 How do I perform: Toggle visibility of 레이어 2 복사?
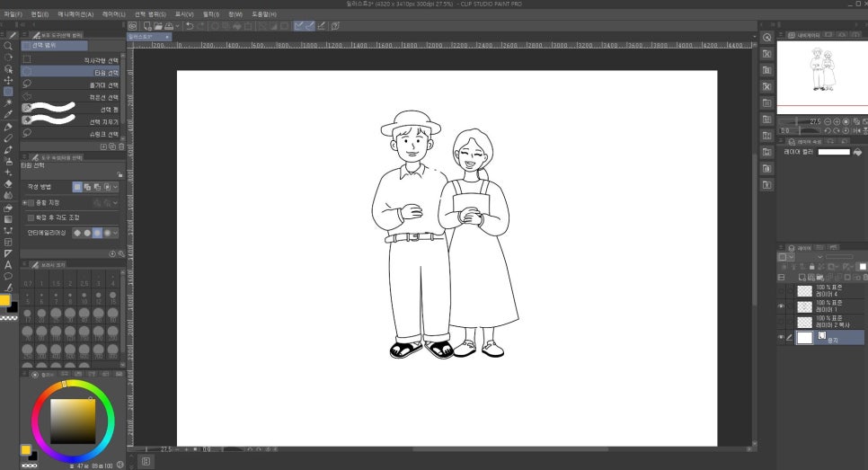click(781, 322)
